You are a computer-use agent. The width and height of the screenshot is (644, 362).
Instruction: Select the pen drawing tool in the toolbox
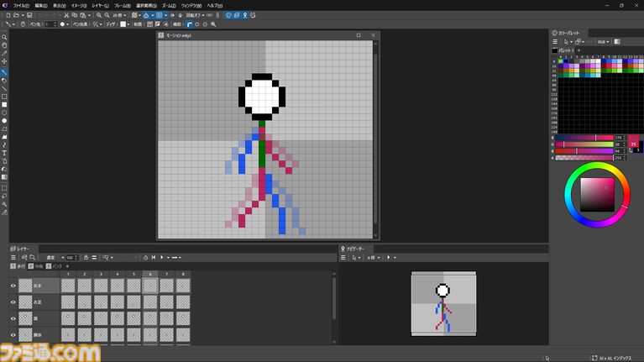point(4,72)
